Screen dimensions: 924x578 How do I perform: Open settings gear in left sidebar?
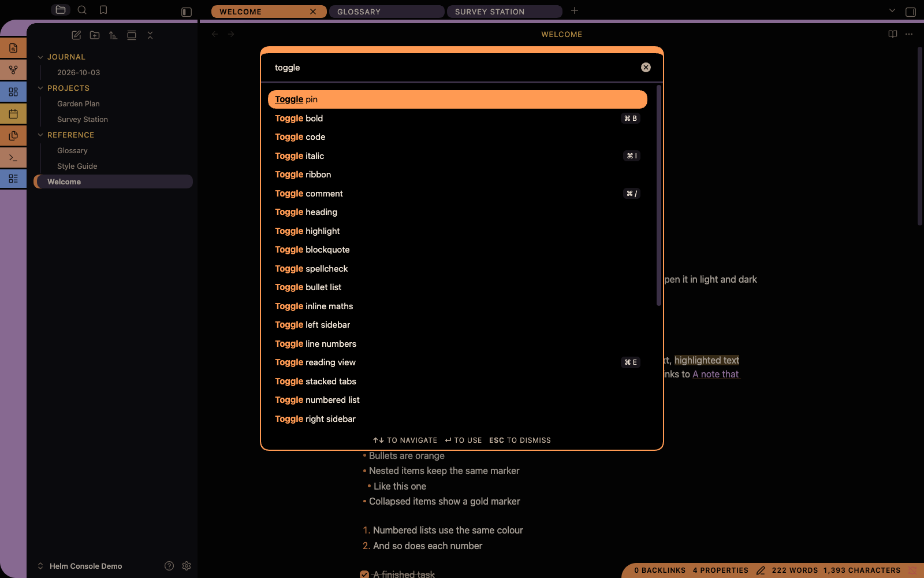pyautogui.click(x=187, y=566)
